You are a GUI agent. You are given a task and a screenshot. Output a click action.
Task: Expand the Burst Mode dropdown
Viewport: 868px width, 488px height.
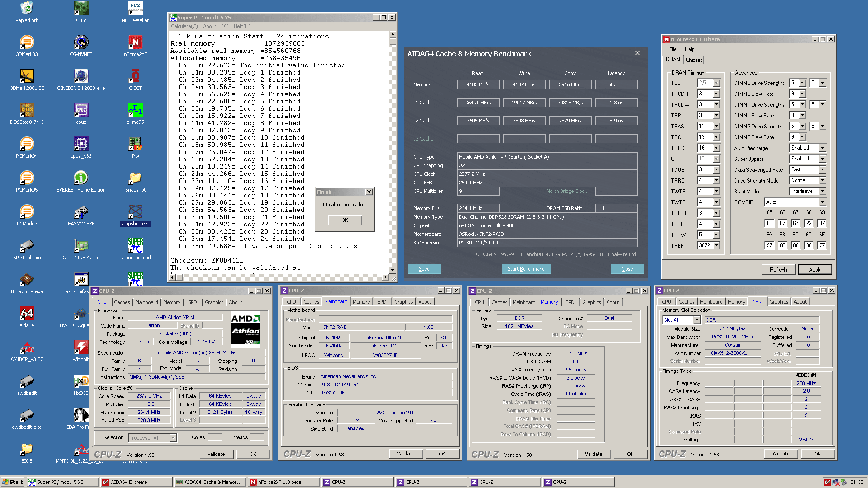822,192
